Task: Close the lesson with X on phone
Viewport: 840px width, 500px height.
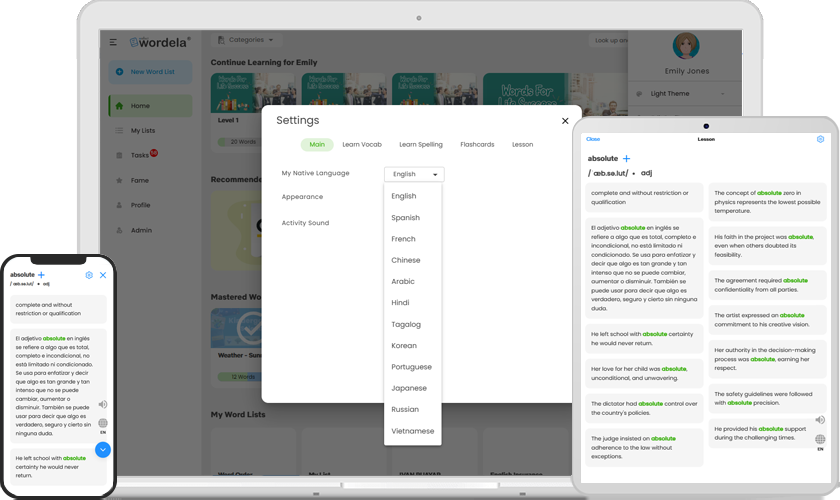Action: tap(103, 275)
